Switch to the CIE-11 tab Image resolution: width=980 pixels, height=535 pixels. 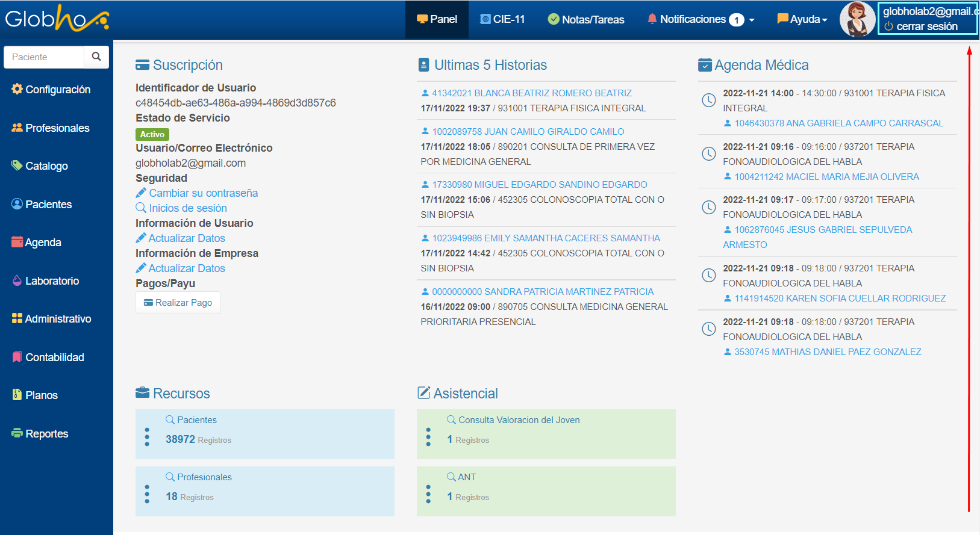pos(502,19)
